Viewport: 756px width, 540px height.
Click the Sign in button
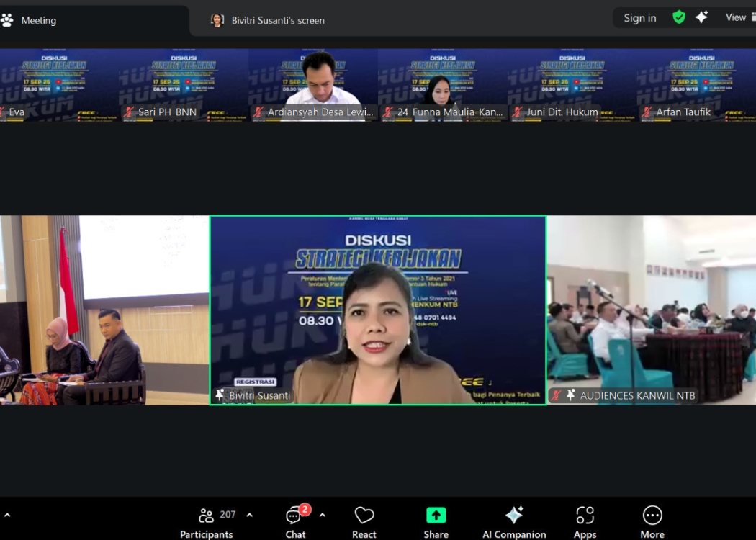[x=639, y=18]
